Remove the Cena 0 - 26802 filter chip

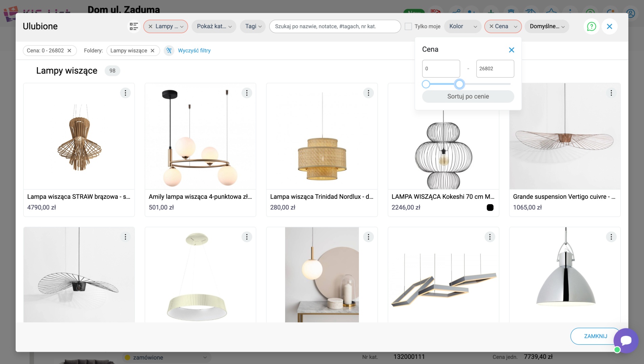[69, 51]
